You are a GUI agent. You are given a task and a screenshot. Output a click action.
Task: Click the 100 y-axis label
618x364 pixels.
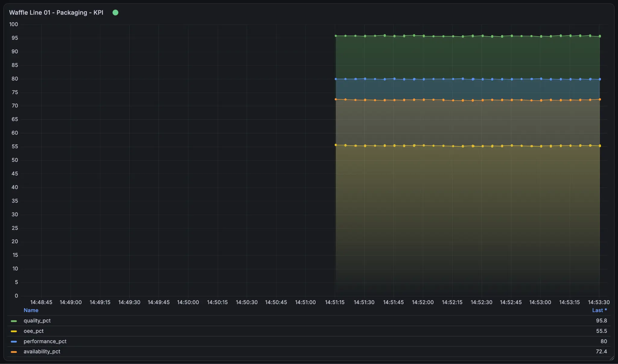click(14, 24)
